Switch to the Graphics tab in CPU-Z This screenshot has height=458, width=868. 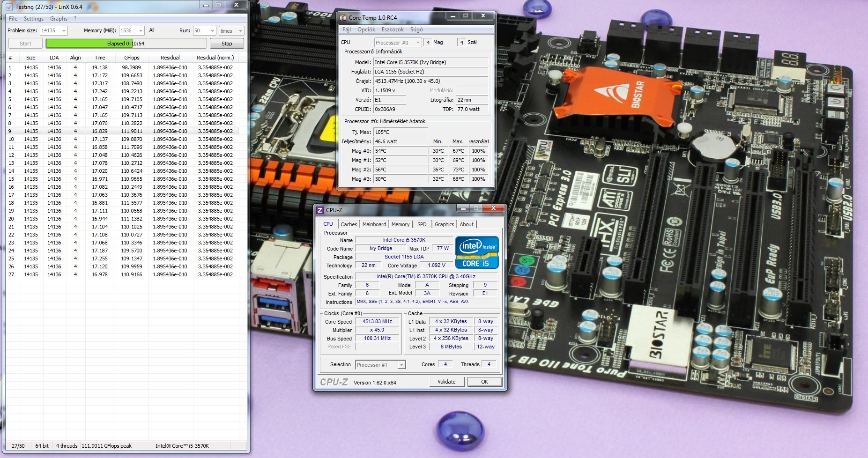(x=445, y=224)
